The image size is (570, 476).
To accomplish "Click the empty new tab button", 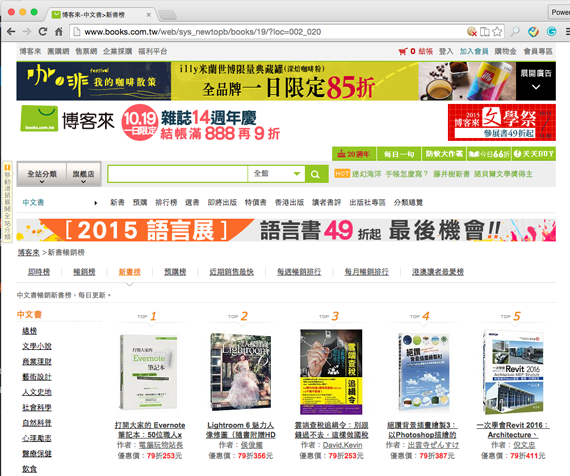I will (x=168, y=15).
